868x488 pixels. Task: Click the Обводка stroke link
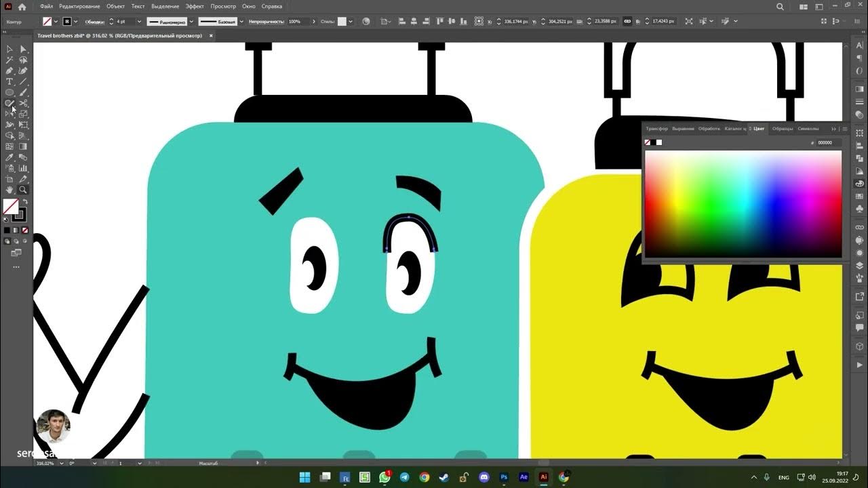pos(95,22)
